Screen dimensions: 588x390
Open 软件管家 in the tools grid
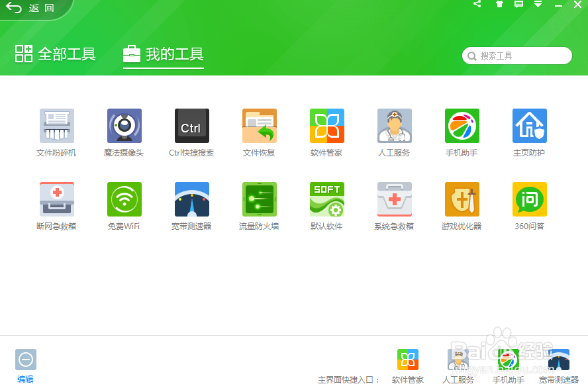[326, 126]
